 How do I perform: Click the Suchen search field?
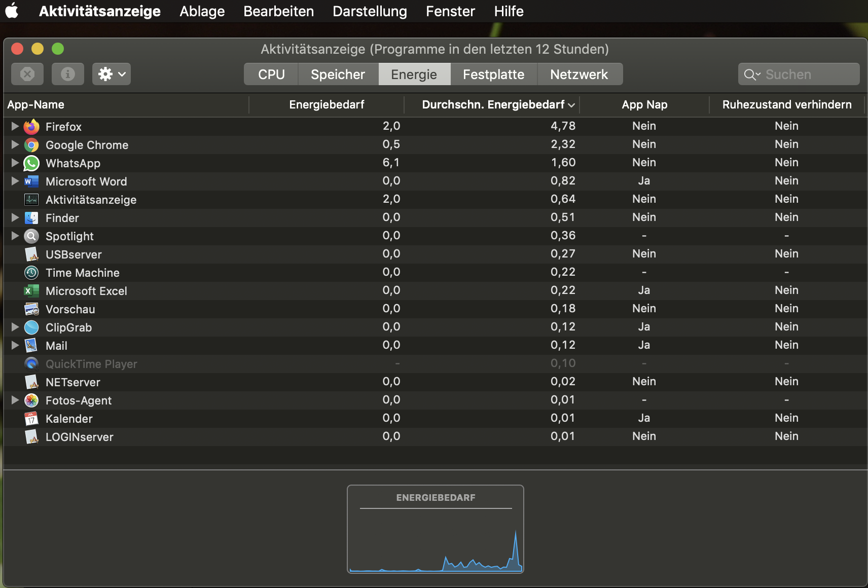[799, 75]
